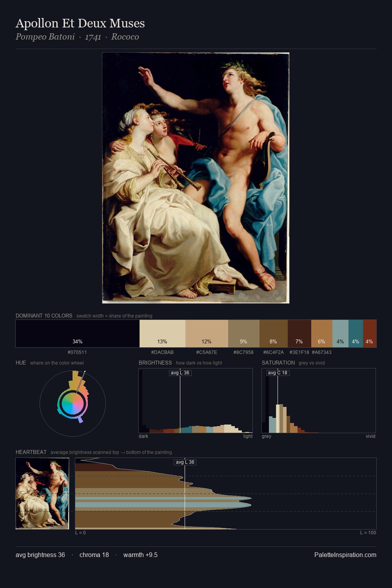Choose the 7% dark maroon swatch

pyautogui.click(x=299, y=334)
